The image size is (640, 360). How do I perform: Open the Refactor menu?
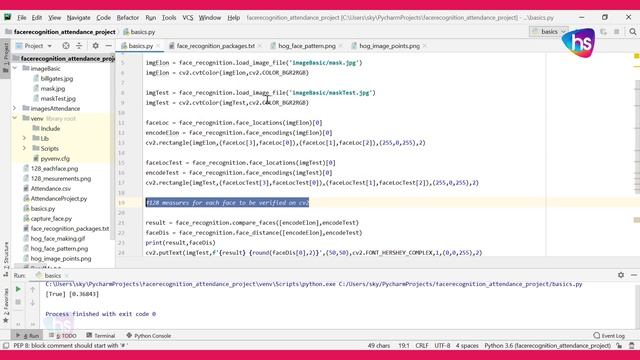tap(128, 18)
